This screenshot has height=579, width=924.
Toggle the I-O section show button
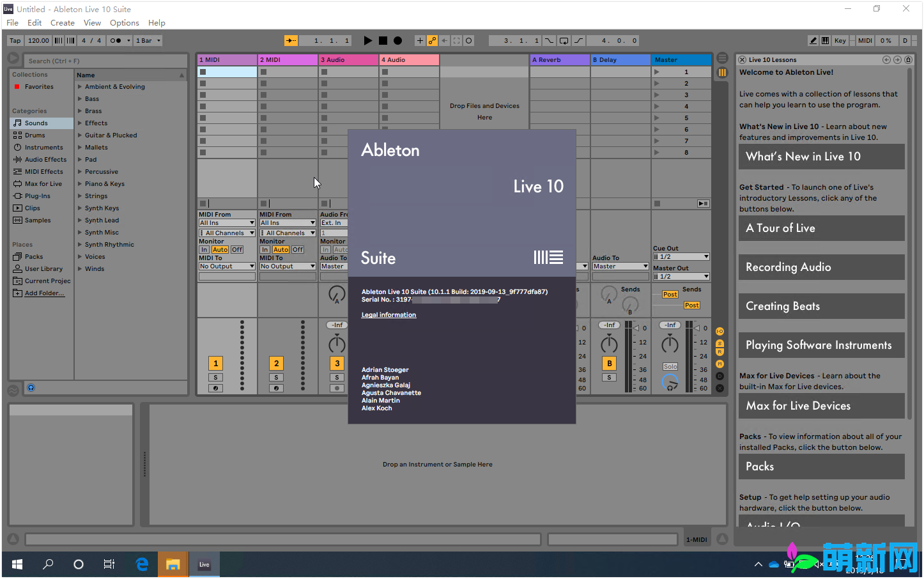pos(720,331)
